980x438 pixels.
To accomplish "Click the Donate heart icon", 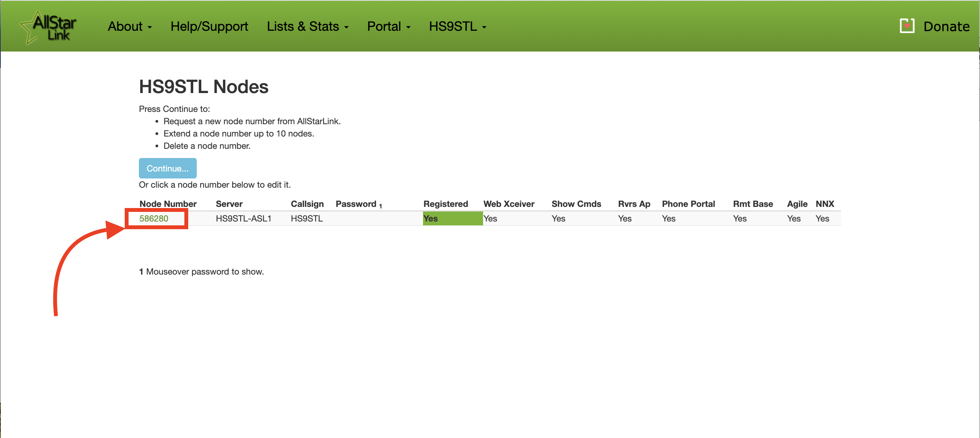I will tap(906, 26).
